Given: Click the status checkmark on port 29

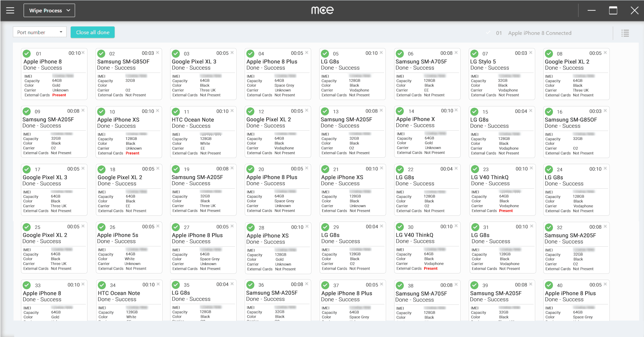Looking at the screenshot, I should [325, 227].
